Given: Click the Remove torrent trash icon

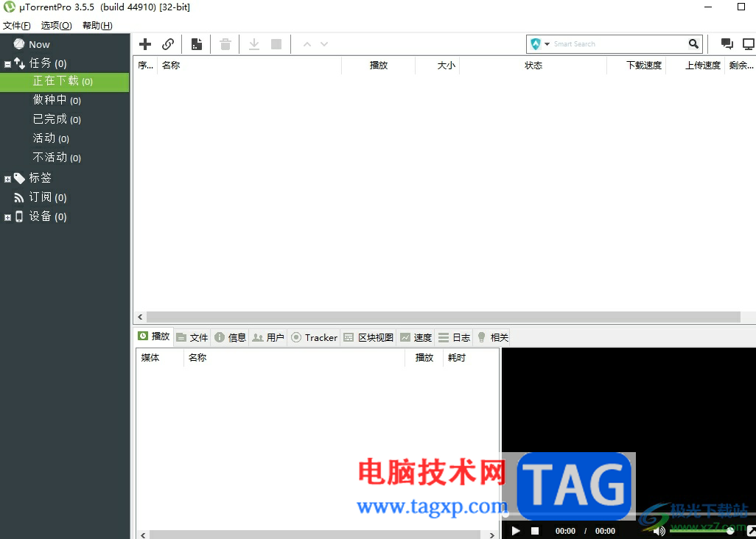Looking at the screenshot, I should 225,44.
